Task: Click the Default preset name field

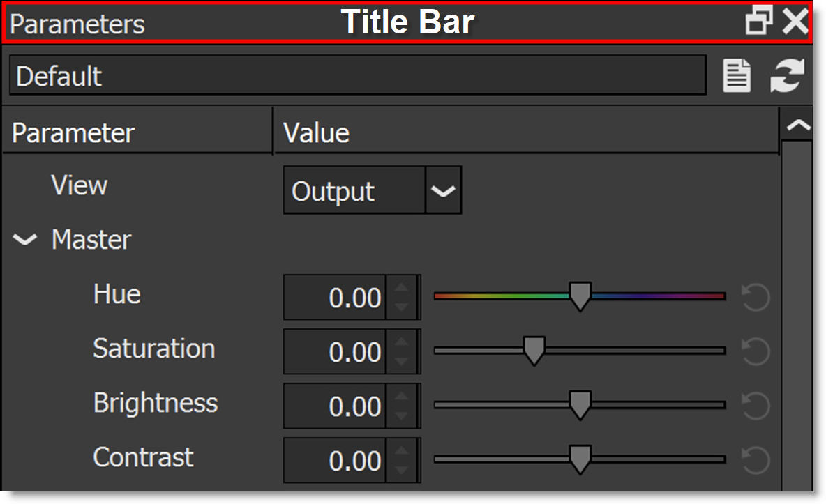Action: click(357, 76)
